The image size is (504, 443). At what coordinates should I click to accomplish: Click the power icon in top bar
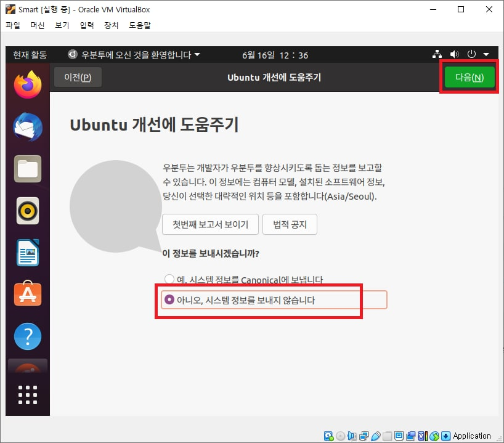pyautogui.click(x=471, y=54)
